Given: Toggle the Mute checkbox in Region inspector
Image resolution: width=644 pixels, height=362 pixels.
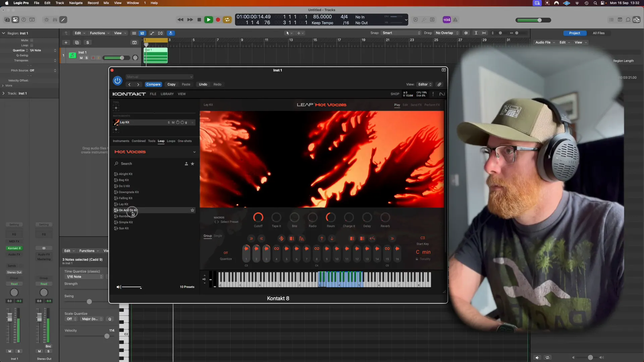Looking at the screenshot, I should 32,40.
